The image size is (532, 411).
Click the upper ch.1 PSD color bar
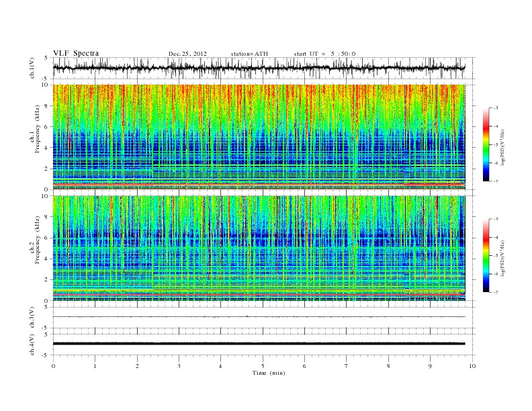486,144
